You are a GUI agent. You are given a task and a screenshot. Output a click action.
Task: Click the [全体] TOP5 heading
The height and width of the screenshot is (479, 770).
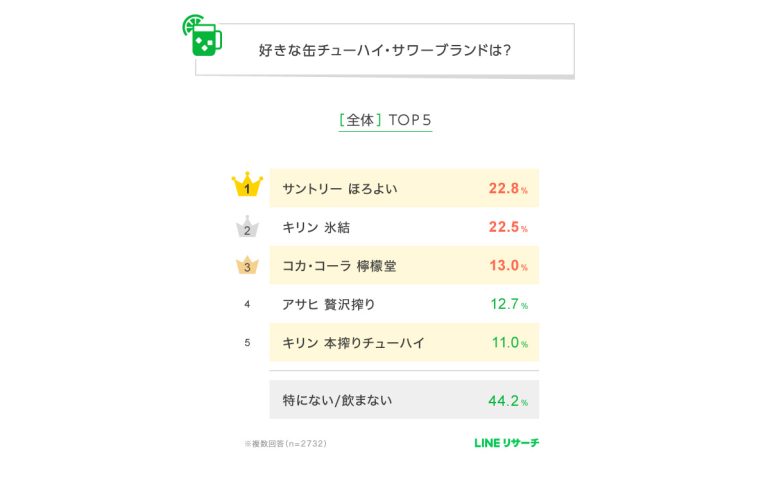385,120
